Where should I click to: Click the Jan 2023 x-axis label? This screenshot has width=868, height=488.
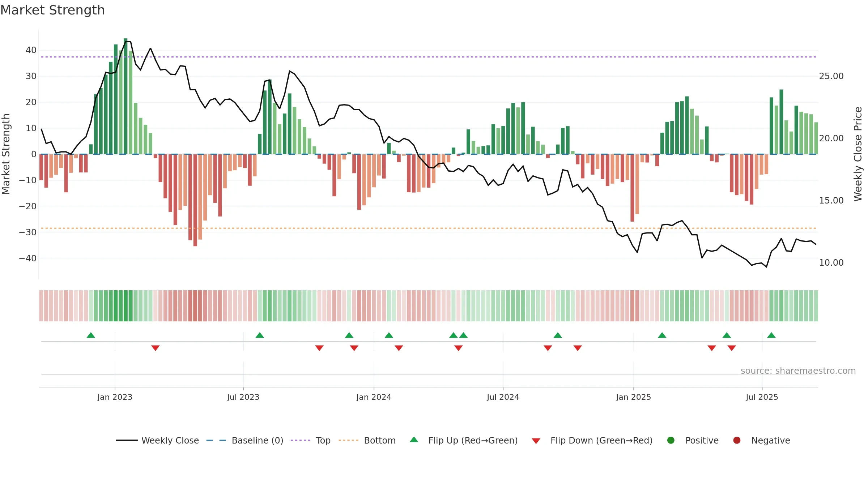point(115,397)
